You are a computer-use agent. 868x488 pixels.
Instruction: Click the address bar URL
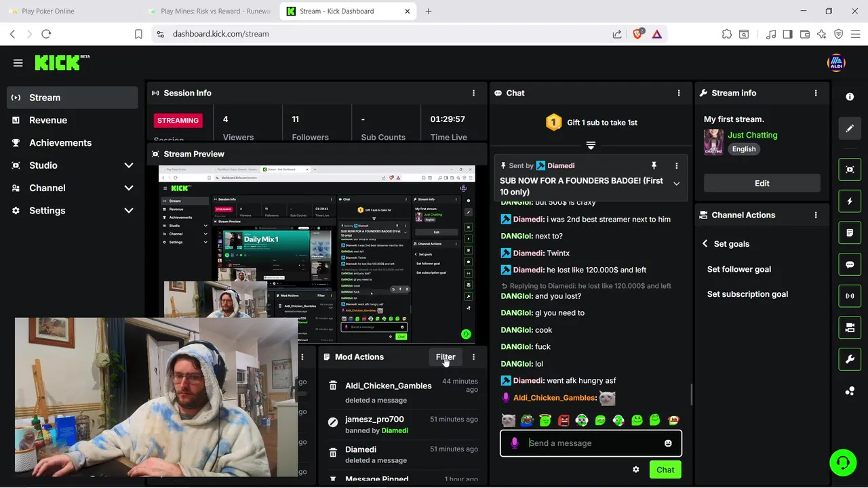(220, 34)
